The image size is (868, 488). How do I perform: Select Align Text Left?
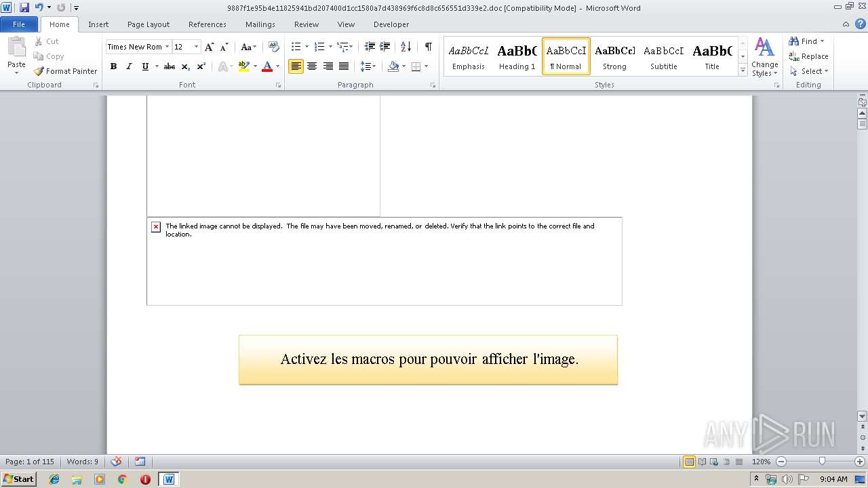pyautogui.click(x=296, y=66)
